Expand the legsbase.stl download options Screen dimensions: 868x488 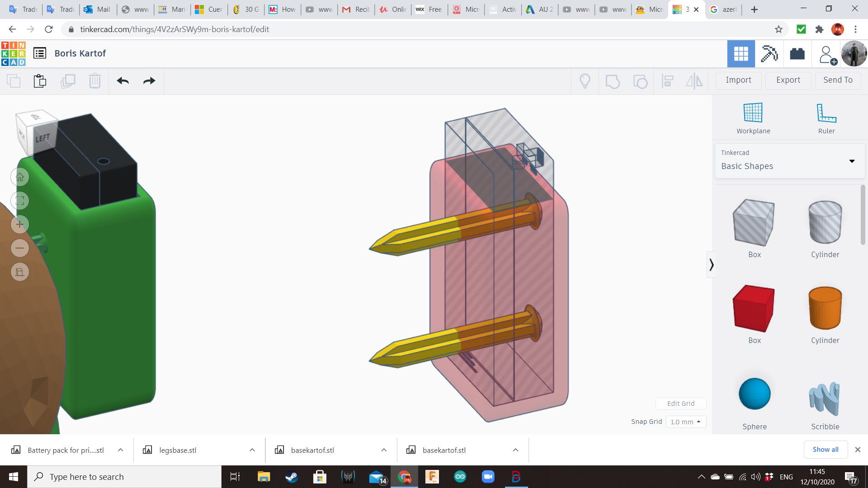pos(252,450)
